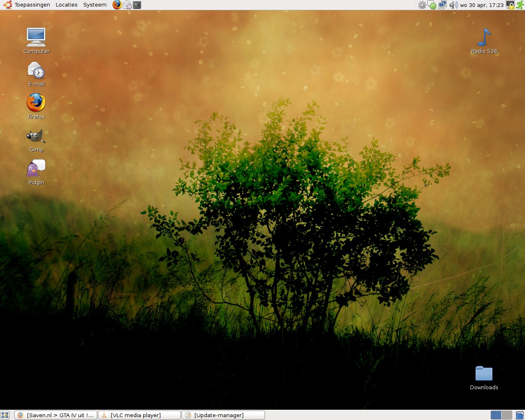The height and width of the screenshot is (420, 525).
Task: Open the network connection tray icon
Action: [443, 5]
